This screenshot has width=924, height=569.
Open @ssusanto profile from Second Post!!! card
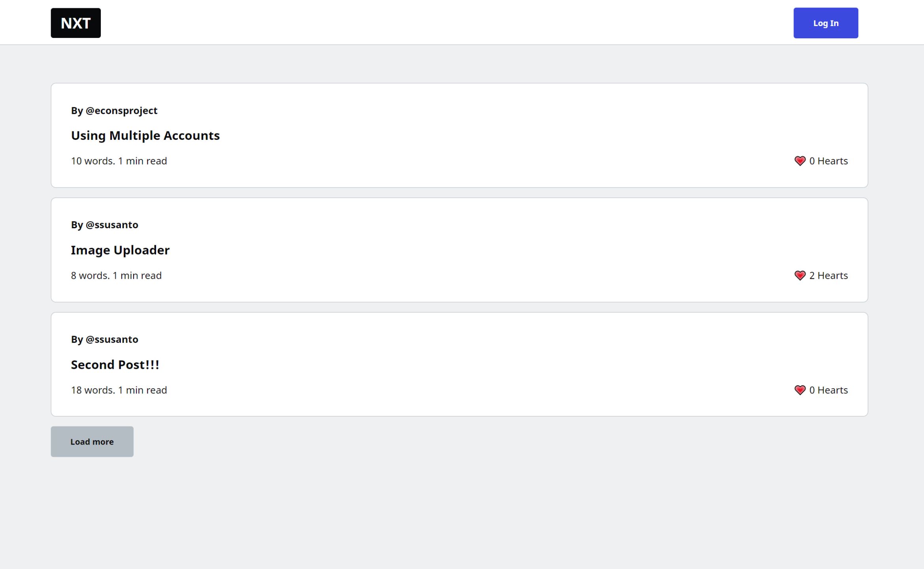(x=112, y=340)
